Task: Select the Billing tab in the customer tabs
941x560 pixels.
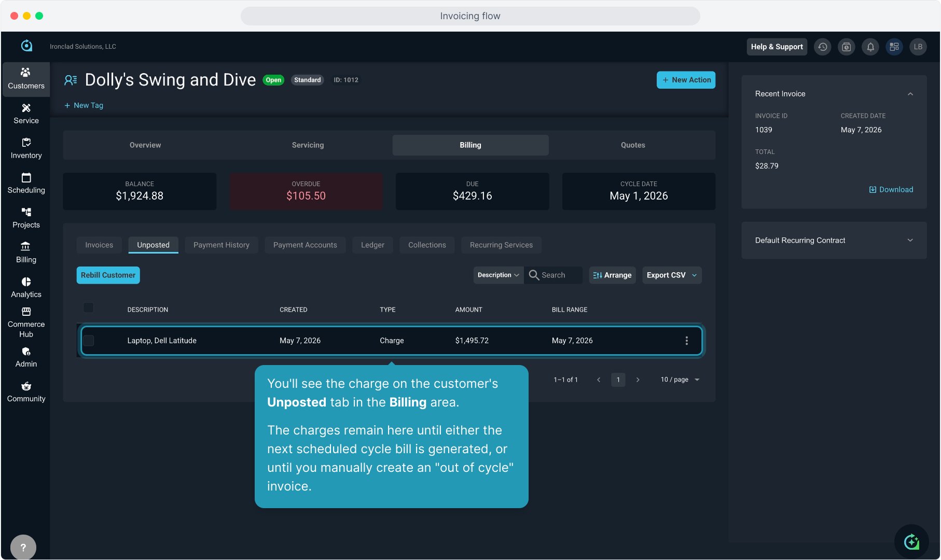Action: pyautogui.click(x=470, y=145)
